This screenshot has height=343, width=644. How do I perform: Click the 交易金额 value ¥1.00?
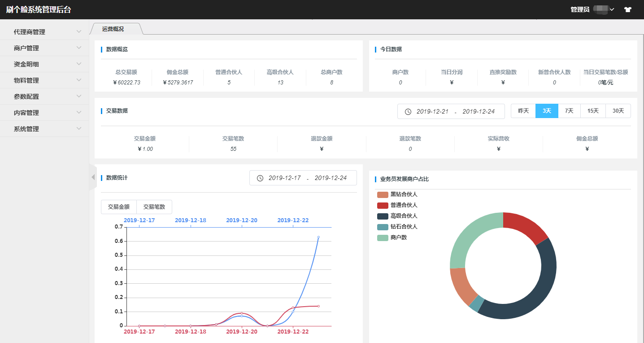tap(145, 149)
